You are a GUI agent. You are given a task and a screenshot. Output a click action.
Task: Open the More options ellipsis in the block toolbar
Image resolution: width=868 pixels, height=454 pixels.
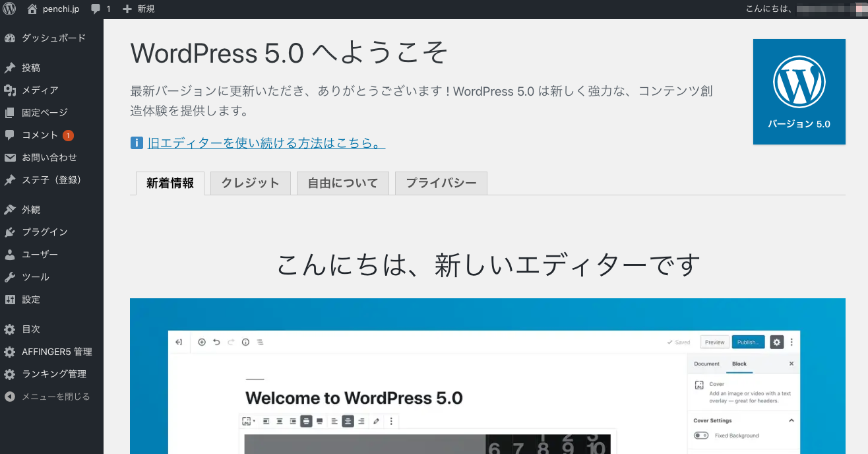391,420
